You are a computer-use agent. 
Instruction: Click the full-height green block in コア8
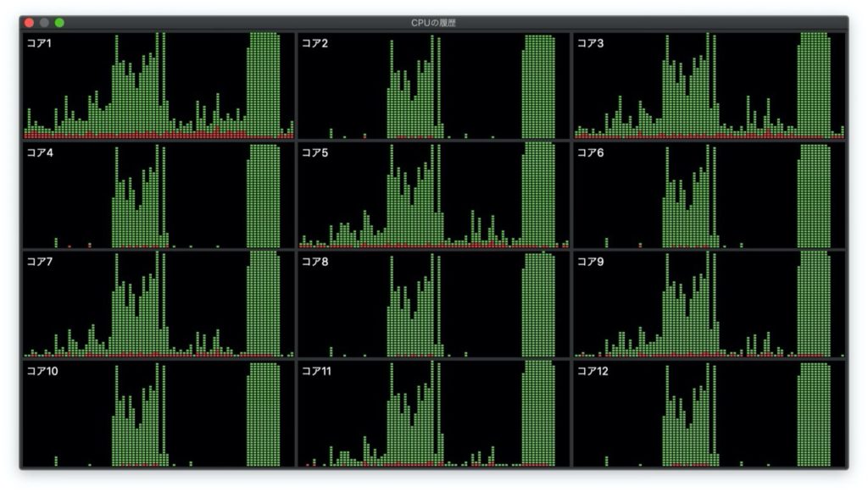point(538,305)
